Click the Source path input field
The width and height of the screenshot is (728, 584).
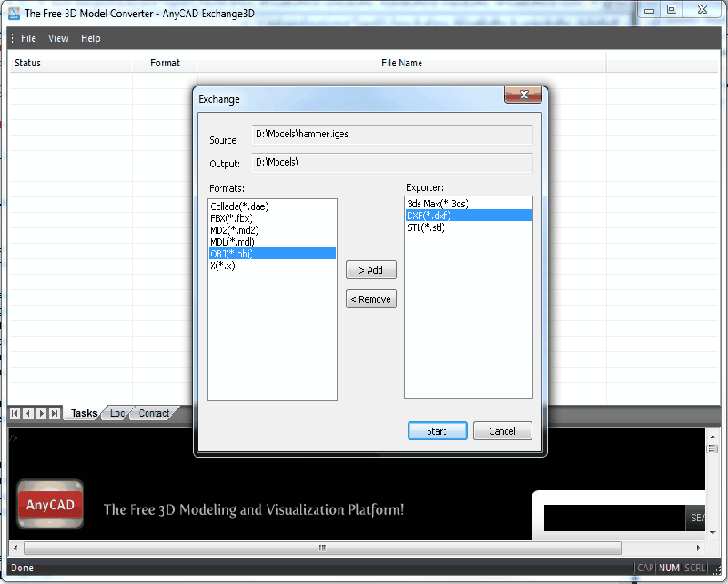(393, 134)
